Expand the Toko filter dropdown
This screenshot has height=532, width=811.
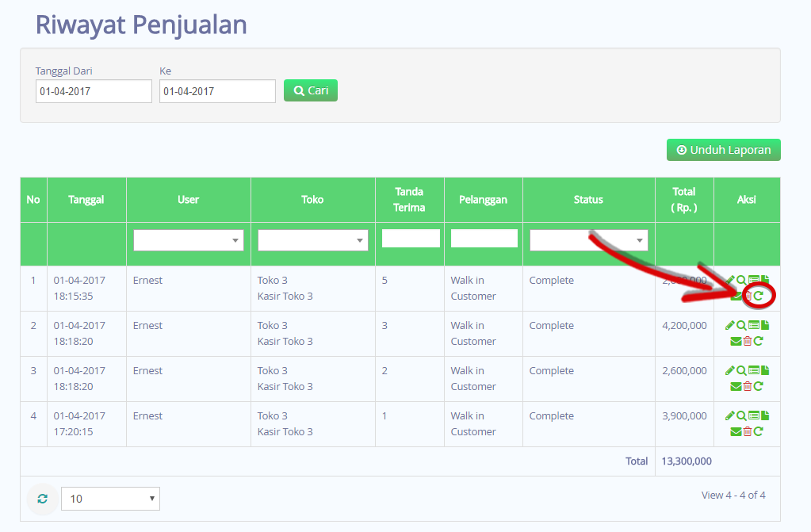313,240
